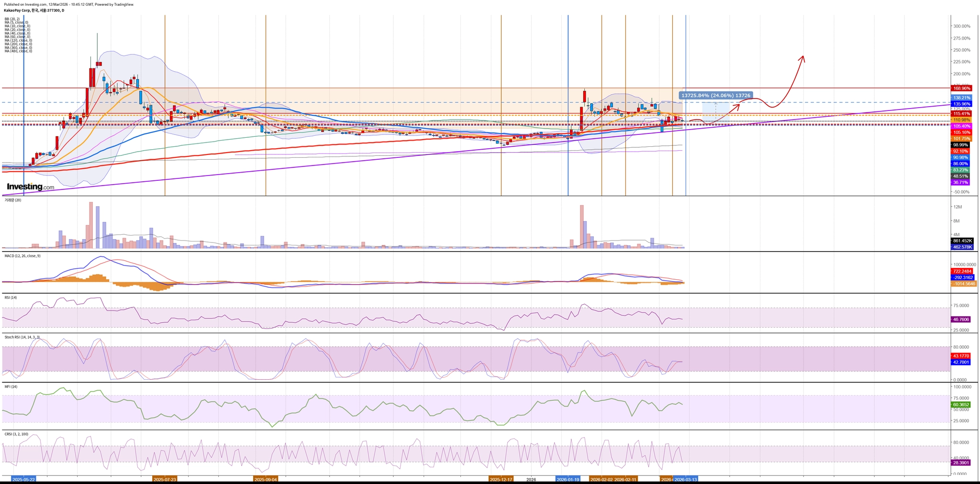Select the volume 462.578K value label
This screenshot has height=484, width=980.
tap(962, 247)
